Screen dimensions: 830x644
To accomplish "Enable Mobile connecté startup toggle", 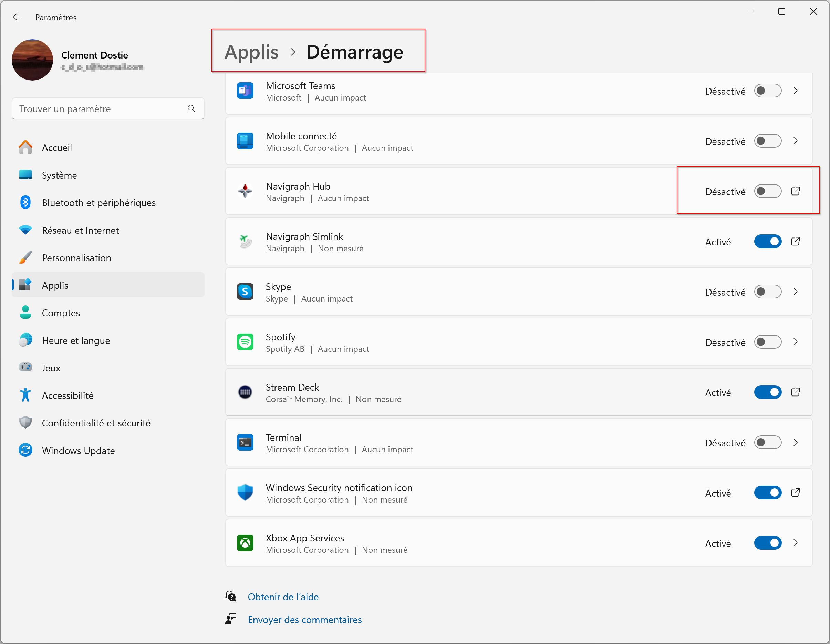I will [768, 141].
